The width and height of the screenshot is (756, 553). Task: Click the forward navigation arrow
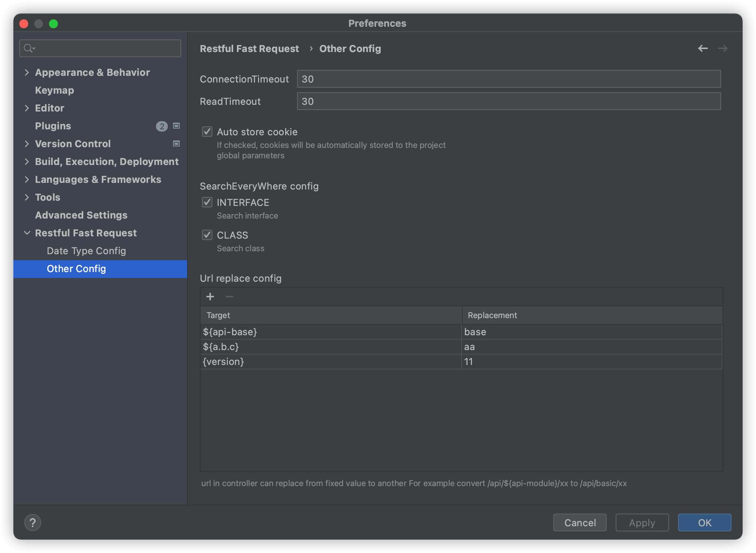(x=723, y=48)
